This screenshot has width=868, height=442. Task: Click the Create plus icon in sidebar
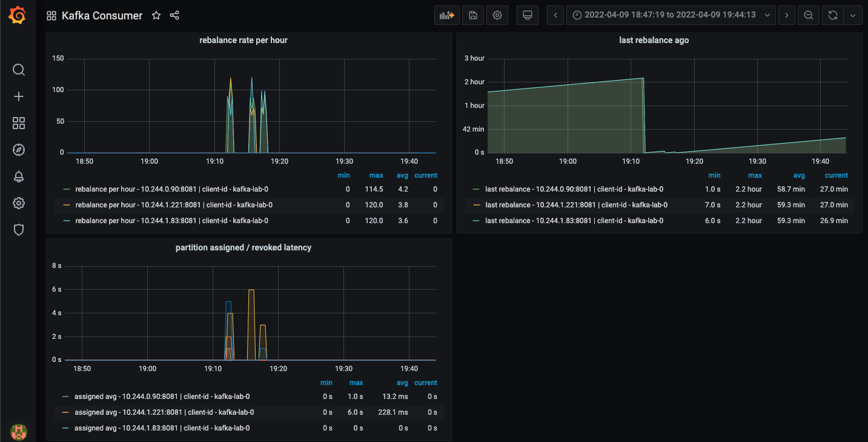tap(19, 96)
